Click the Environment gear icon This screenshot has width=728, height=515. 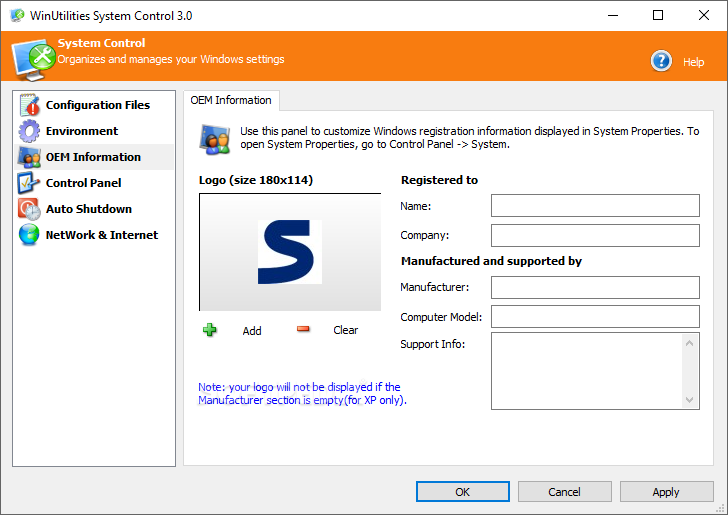coord(29,131)
